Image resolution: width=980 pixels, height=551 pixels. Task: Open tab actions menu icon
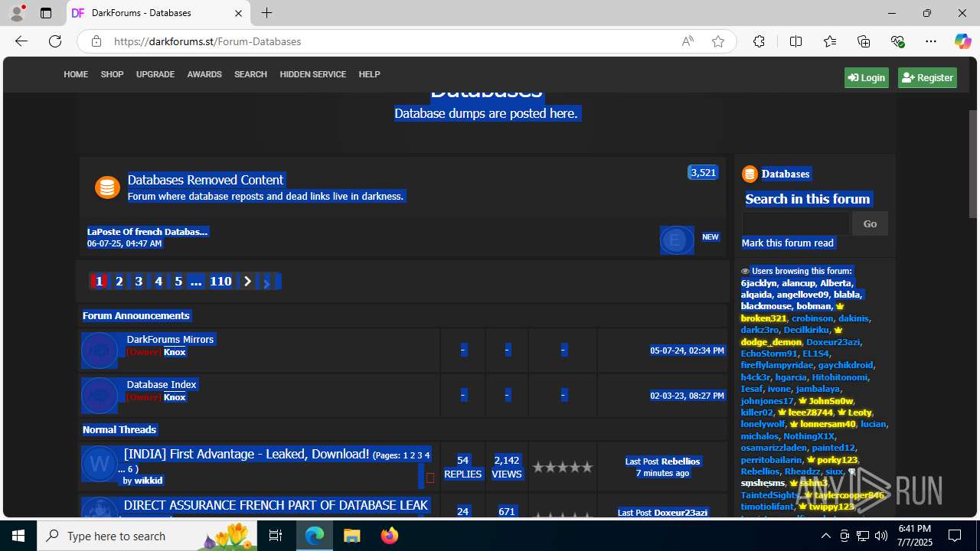click(46, 13)
